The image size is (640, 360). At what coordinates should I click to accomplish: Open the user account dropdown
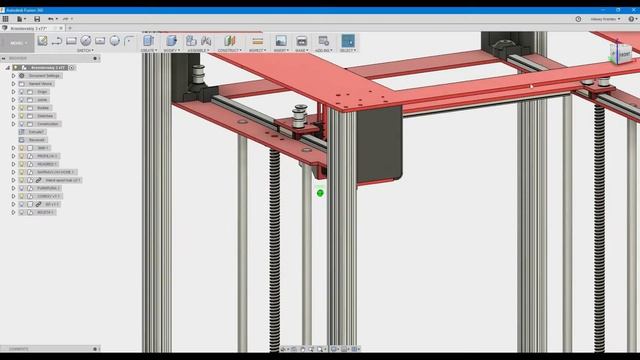[605, 19]
